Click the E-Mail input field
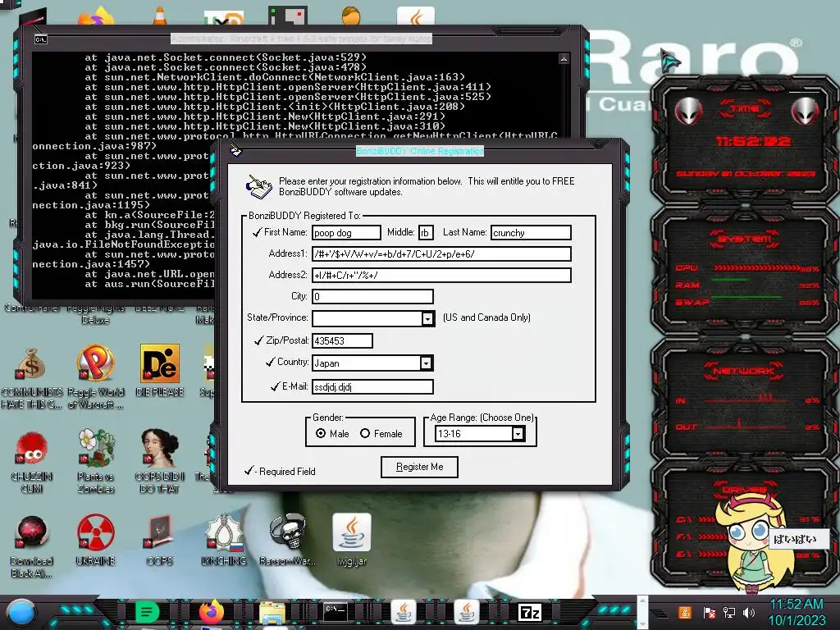The image size is (840, 630). click(x=372, y=387)
